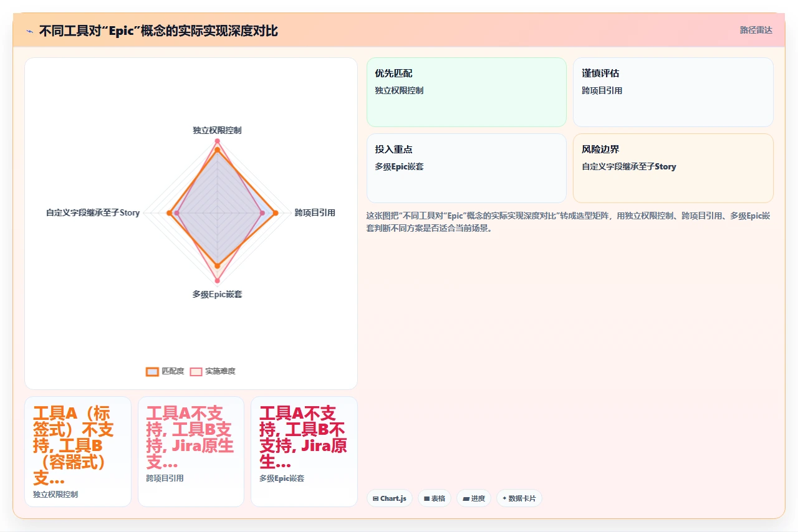Click the 独立权限控制 radar axis label
The height and width of the screenshot is (532, 798).
[217, 130]
